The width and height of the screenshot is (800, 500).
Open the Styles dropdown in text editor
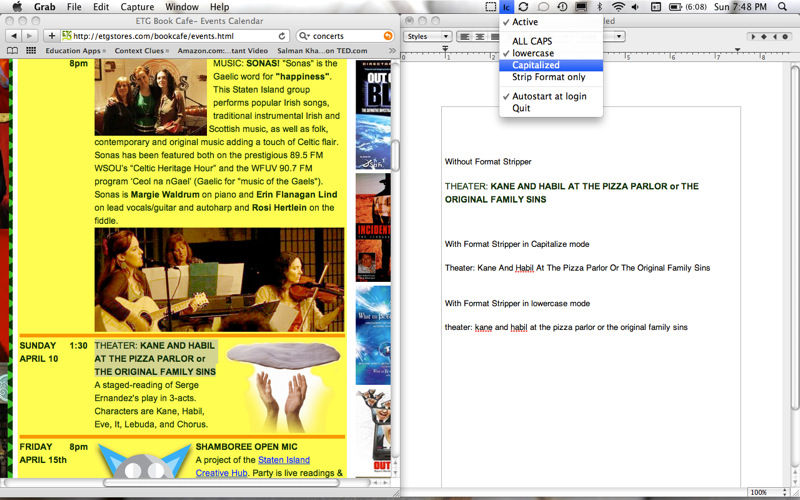tap(428, 36)
